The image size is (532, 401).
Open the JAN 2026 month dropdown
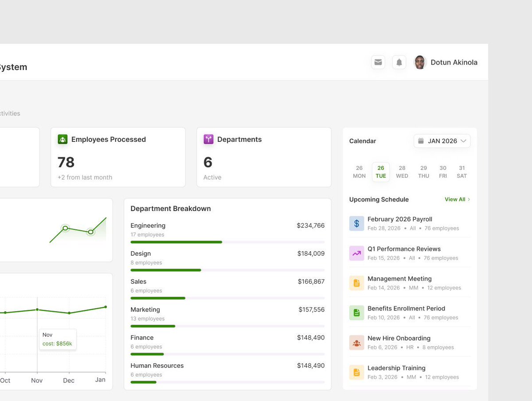click(x=442, y=141)
